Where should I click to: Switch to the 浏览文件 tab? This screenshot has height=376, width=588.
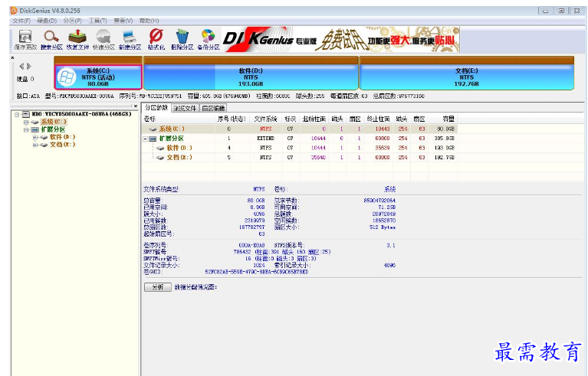[x=185, y=108]
